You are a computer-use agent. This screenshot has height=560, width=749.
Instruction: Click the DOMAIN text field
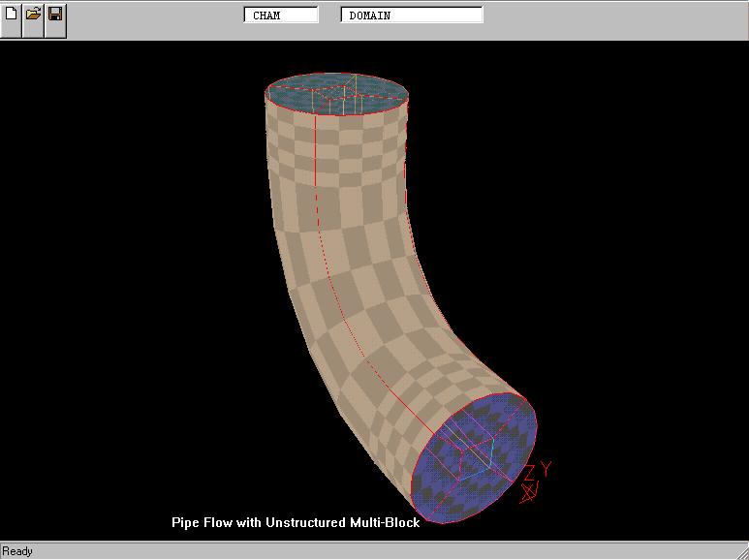point(411,16)
